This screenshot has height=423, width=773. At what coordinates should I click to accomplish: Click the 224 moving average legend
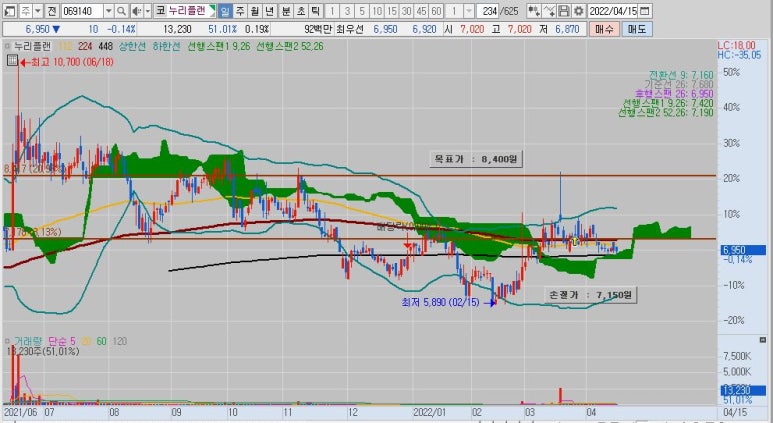(x=85, y=46)
